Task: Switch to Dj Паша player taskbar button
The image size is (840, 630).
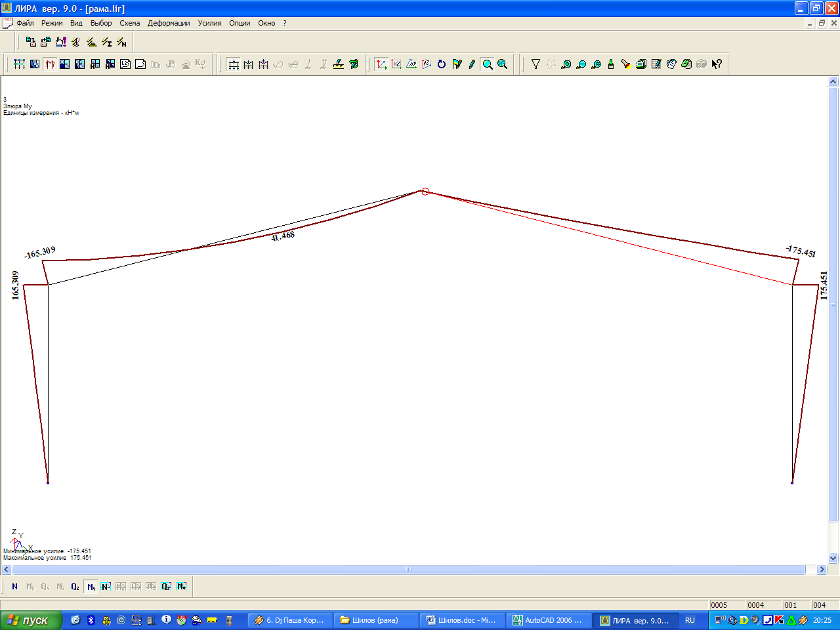Action: 289,620
